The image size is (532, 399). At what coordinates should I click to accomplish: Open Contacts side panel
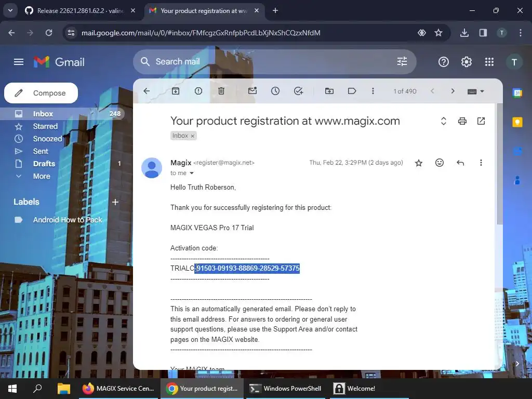click(x=517, y=180)
